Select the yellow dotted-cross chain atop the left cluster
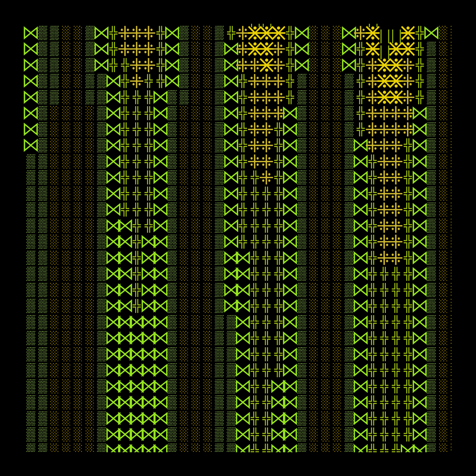The image size is (476, 476). [136, 33]
